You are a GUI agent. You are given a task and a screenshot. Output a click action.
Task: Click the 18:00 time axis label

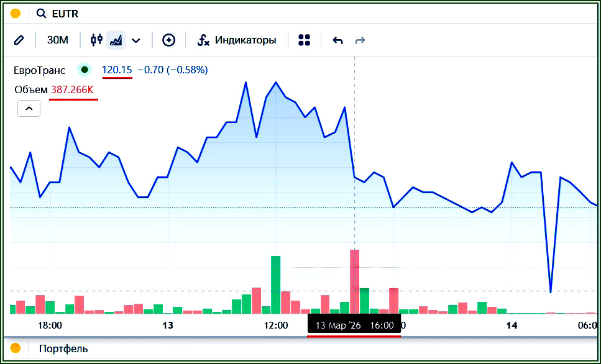pos(50,325)
